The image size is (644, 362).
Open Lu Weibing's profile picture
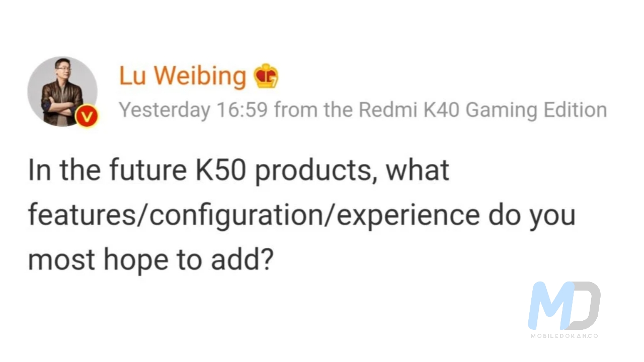pyautogui.click(x=62, y=90)
